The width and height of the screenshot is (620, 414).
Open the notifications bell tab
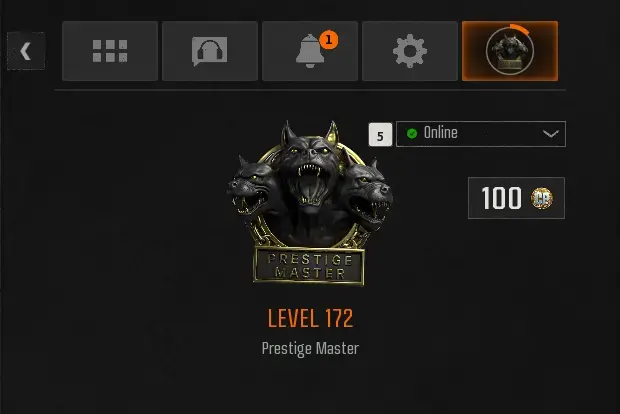tap(310, 51)
